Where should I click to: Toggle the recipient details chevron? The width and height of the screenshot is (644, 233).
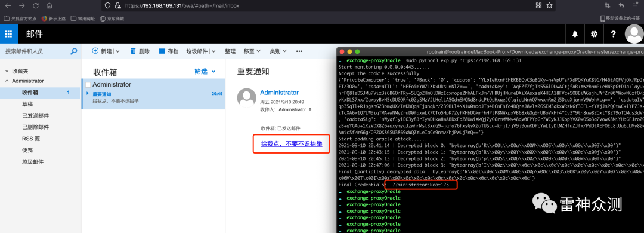click(309, 110)
